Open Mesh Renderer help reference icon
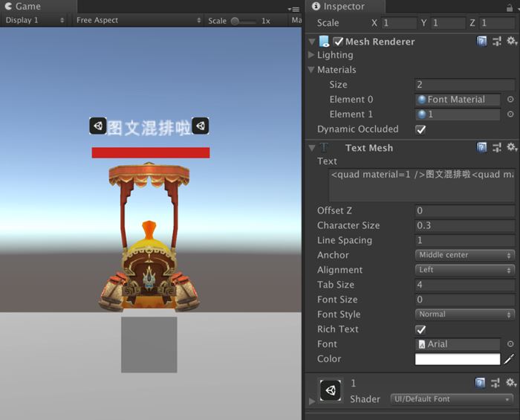This screenshot has width=520, height=420. pos(482,42)
